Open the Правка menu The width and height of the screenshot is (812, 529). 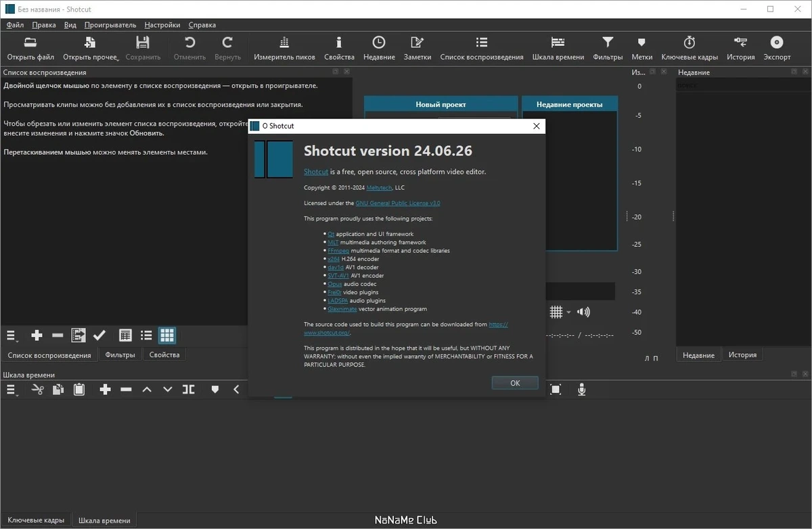click(44, 25)
